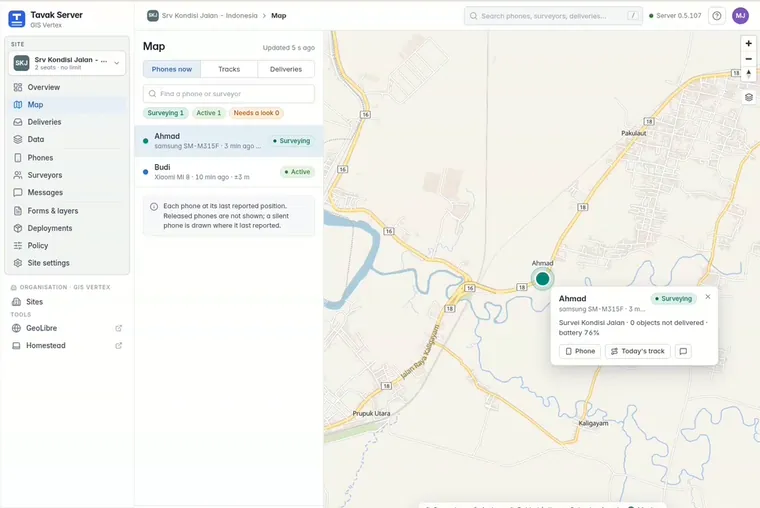This screenshot has width=760, height=508.
Task: Open Forms & layers page
Action: (x=67, y=211)
